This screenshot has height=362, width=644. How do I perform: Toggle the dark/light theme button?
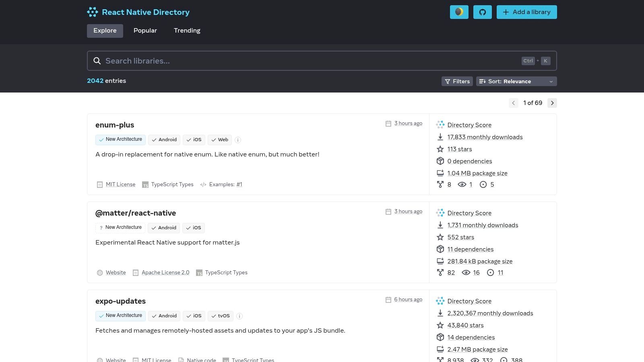tap(459, 12)
